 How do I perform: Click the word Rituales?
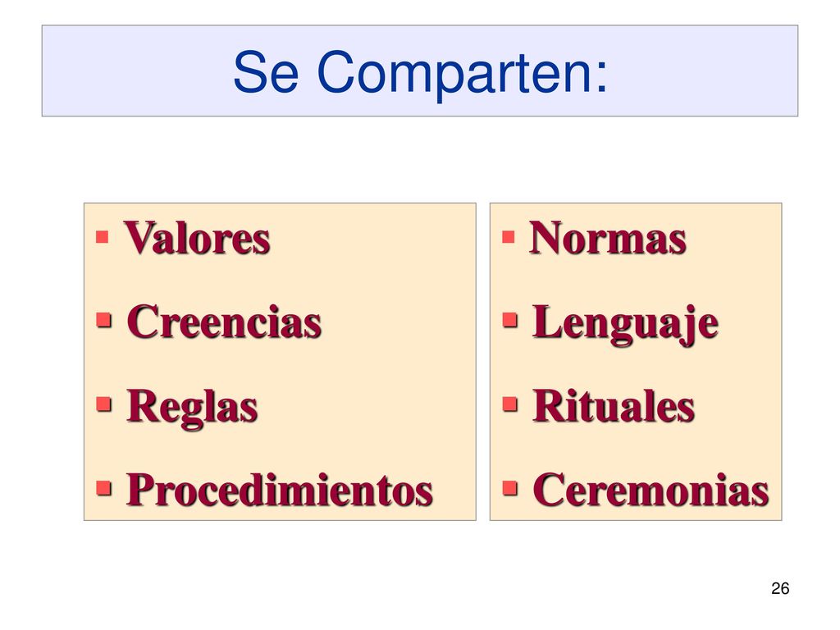(614, 405)
